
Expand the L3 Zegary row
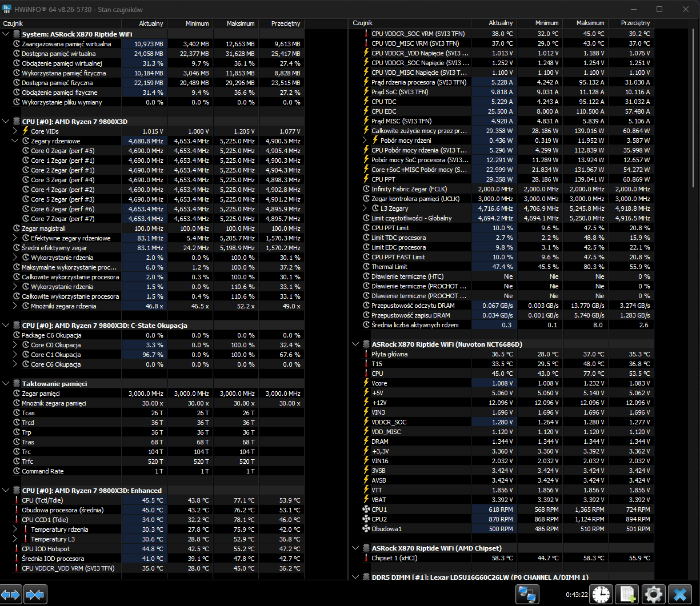pyautogui.click(x=365, y=208)
